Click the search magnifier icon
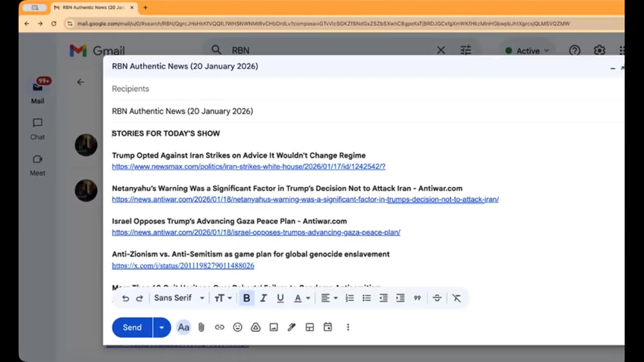 tap(216, 50)
